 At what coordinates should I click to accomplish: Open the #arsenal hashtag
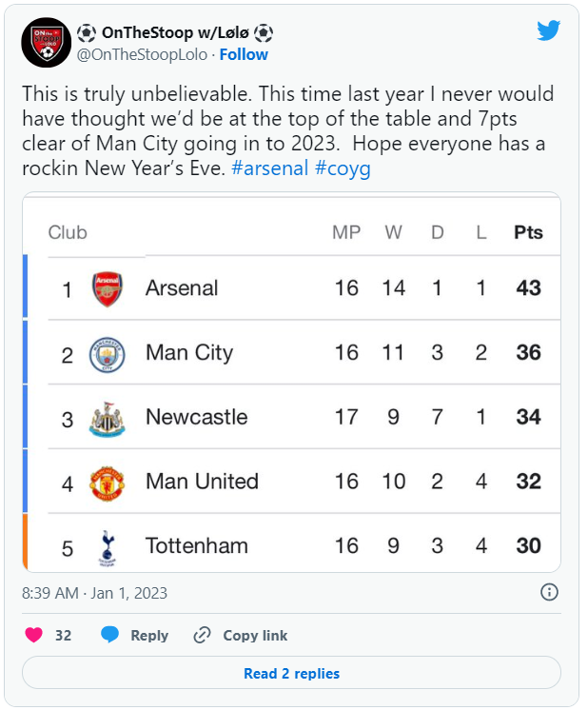pyautogui.click(x=270, y=168)
